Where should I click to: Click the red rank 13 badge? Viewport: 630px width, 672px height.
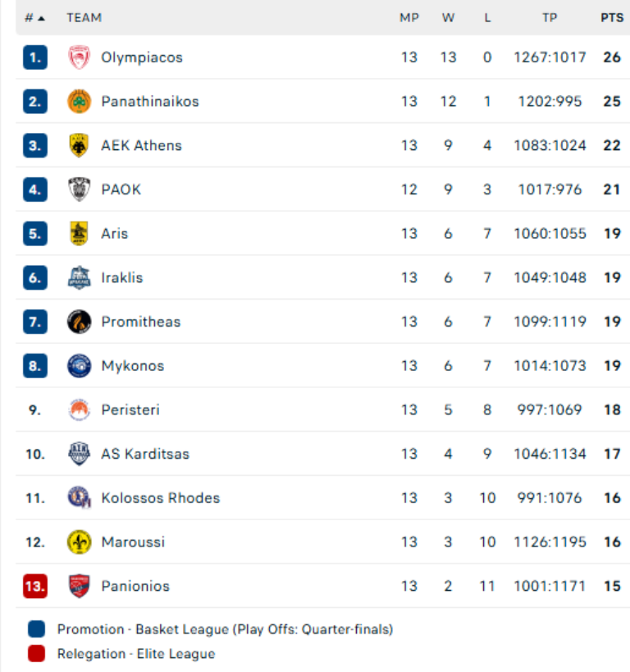[34, 586]
